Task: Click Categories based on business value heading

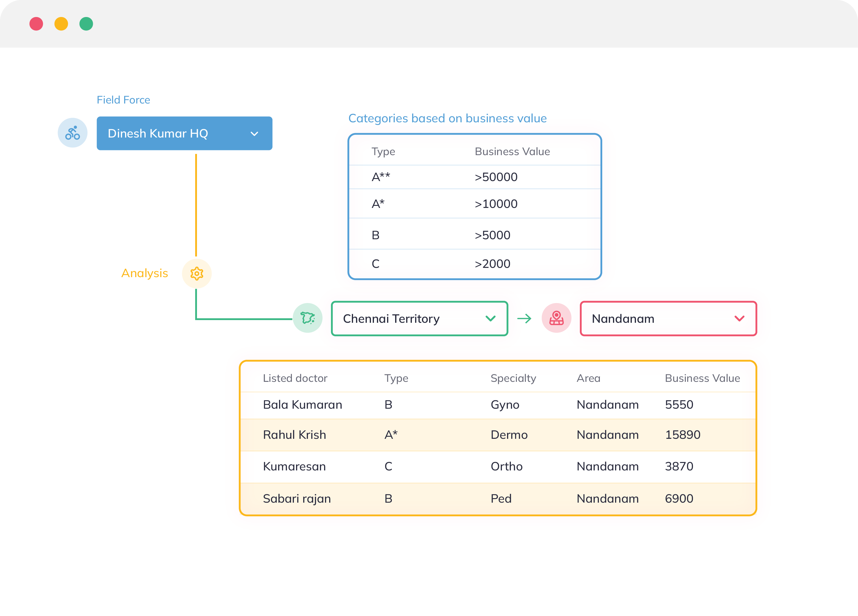Action: [x=448, y=118]
